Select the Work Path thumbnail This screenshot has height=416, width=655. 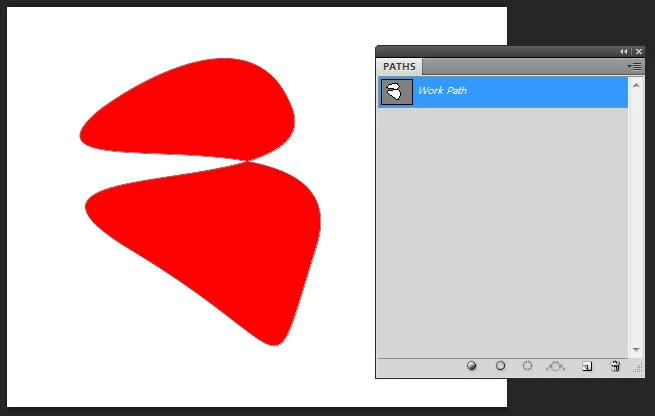(x=396, y=92)
